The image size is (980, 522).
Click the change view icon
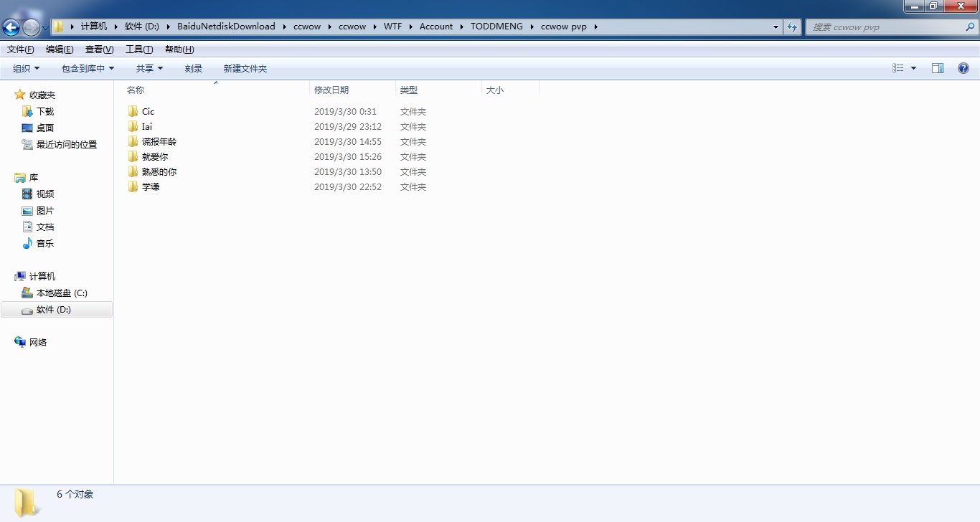[898, 68]
